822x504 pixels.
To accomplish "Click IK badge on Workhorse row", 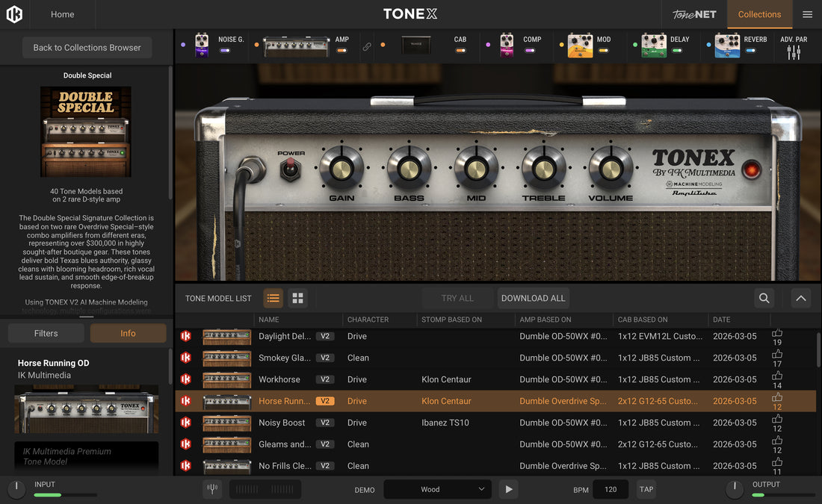I will click(185, 379).
